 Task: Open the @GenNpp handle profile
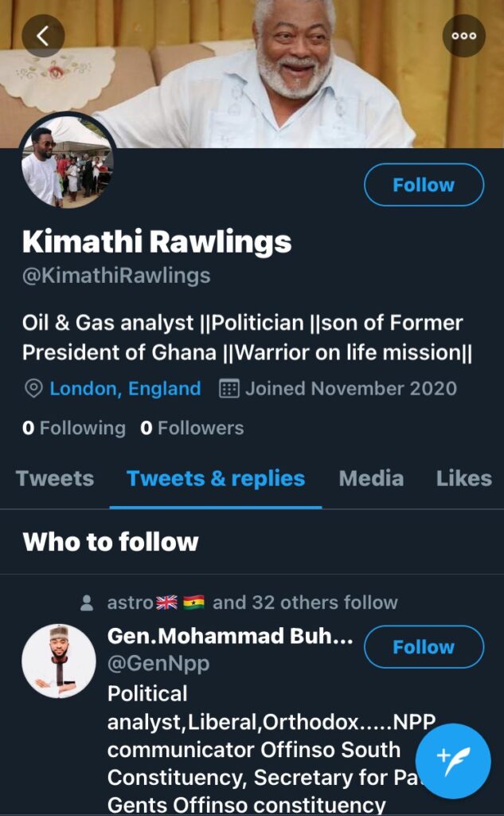[x=158, y=663]
